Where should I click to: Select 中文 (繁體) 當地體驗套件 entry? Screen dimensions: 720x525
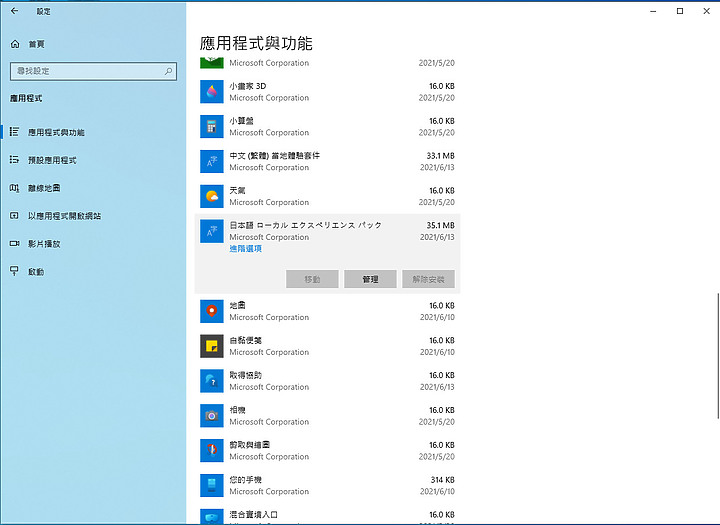click(275, 156)
